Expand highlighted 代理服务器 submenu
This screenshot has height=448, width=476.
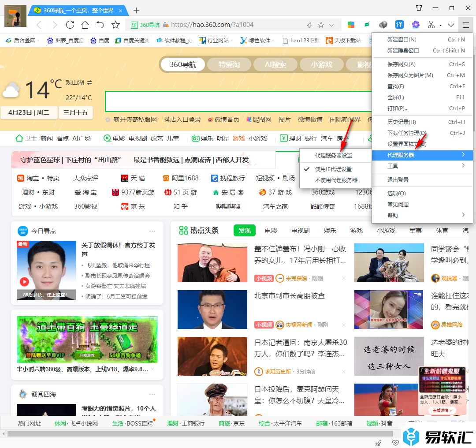click(x=422, y=155)
